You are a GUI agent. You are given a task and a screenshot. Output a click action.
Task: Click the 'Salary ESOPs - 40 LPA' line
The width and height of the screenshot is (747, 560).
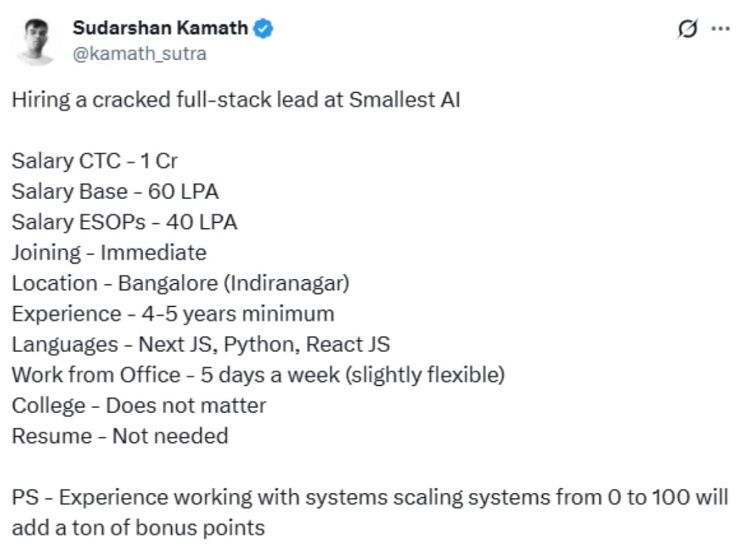tap(125, 222)
